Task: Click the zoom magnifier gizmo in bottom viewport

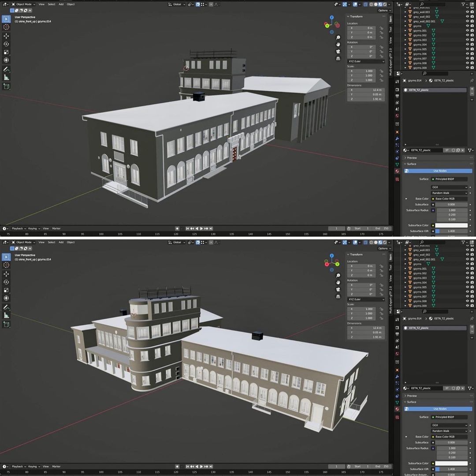Action: pyautogui.click(x=338, y=275)
